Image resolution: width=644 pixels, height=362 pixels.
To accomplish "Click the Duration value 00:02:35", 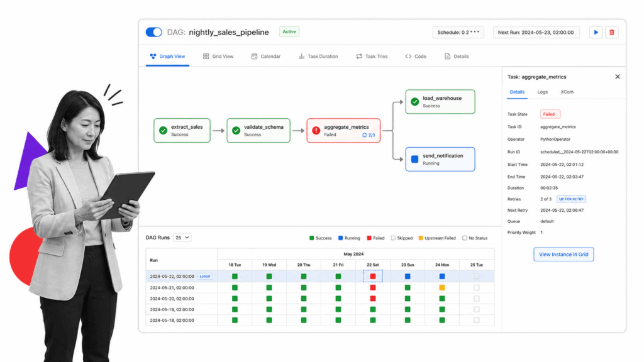I will coord(549,188).
